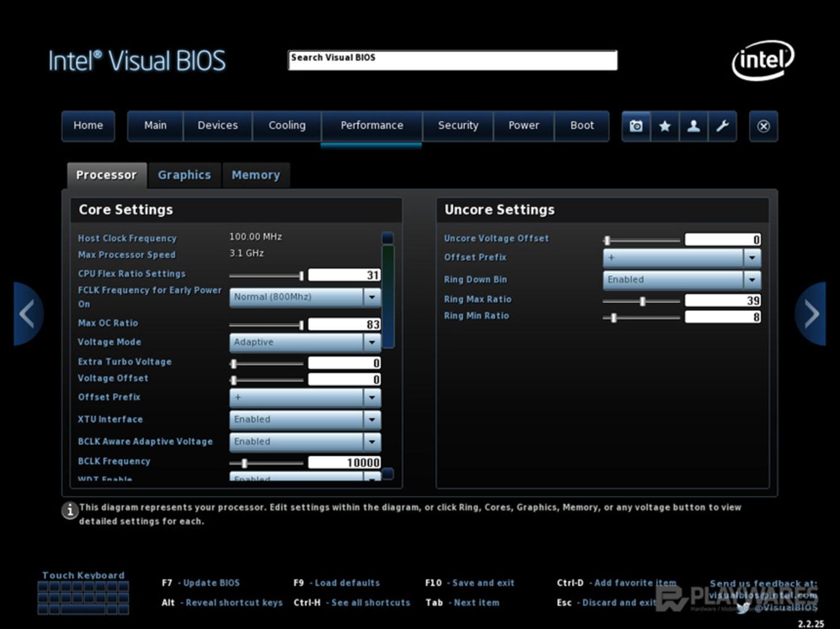Select the Performance menu
Screen dimensions: 840x629
(x=372, y=125)
